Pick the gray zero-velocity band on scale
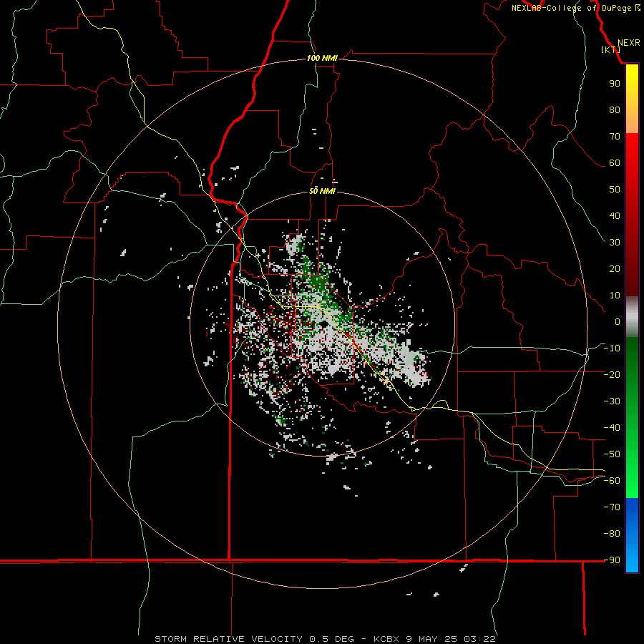This screenshot has width=644, height=644. pos(632,317)
